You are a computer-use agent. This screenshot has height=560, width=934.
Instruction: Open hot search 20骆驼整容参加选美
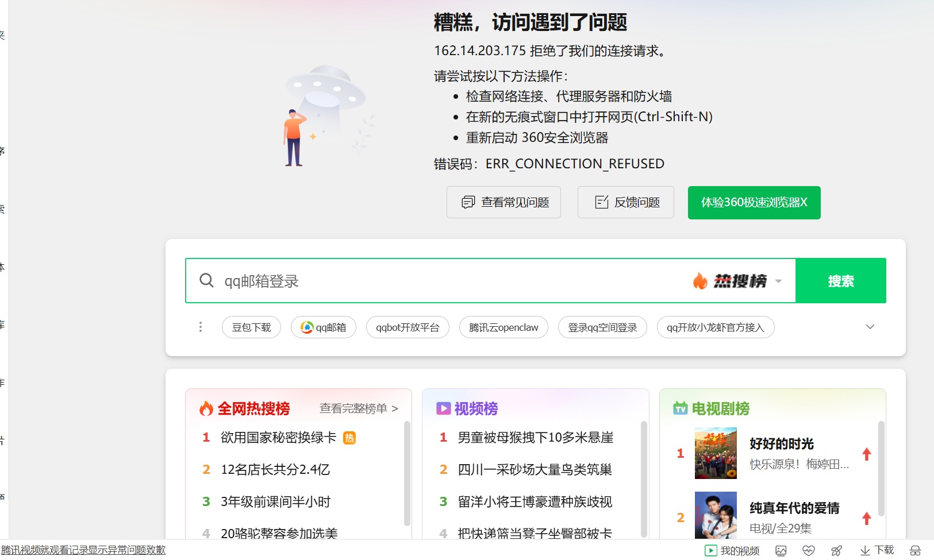279,533
